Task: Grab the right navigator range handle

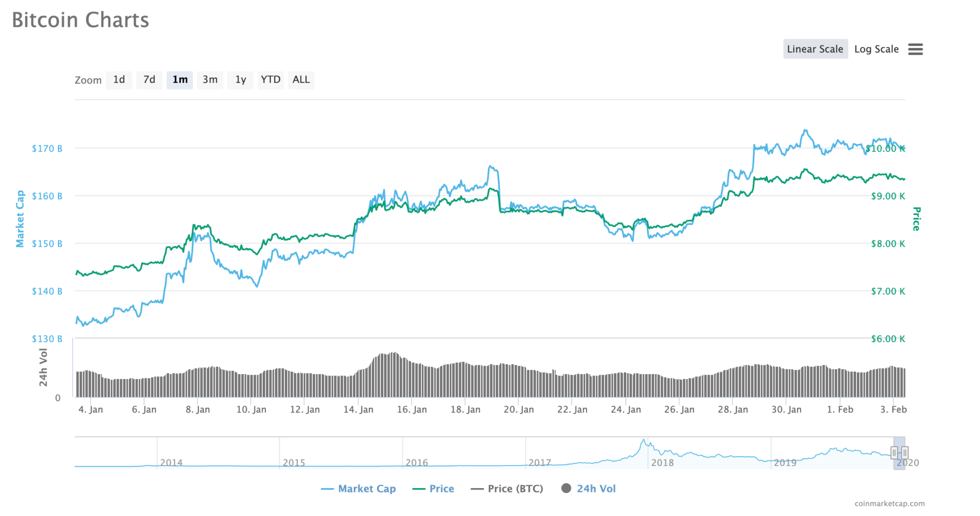Action: point(905,453)
